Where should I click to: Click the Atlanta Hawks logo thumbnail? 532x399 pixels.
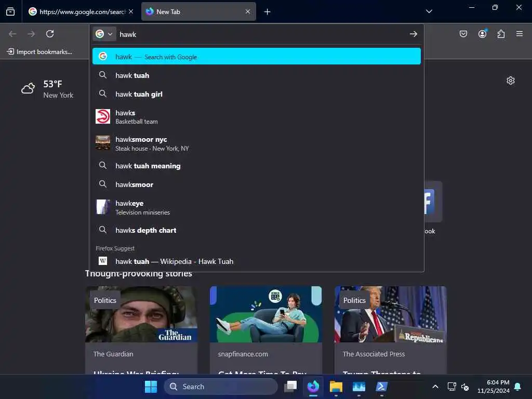pyautogui.click(x=102, y=116)
